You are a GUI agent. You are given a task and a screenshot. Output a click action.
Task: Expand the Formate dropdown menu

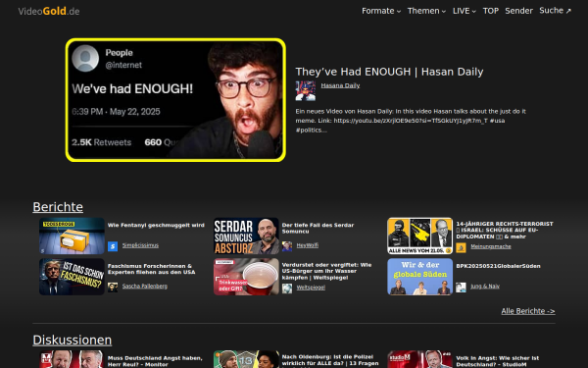(381, 11)
